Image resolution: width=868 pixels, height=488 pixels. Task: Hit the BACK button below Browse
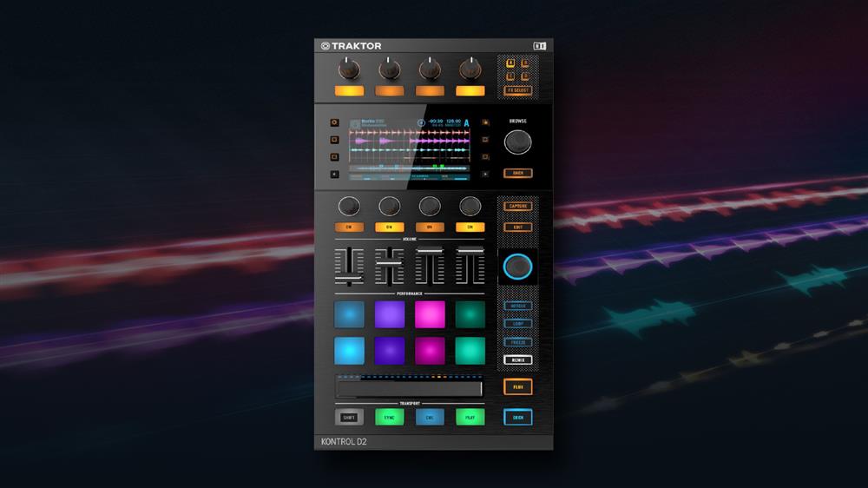tap(517, 173)
